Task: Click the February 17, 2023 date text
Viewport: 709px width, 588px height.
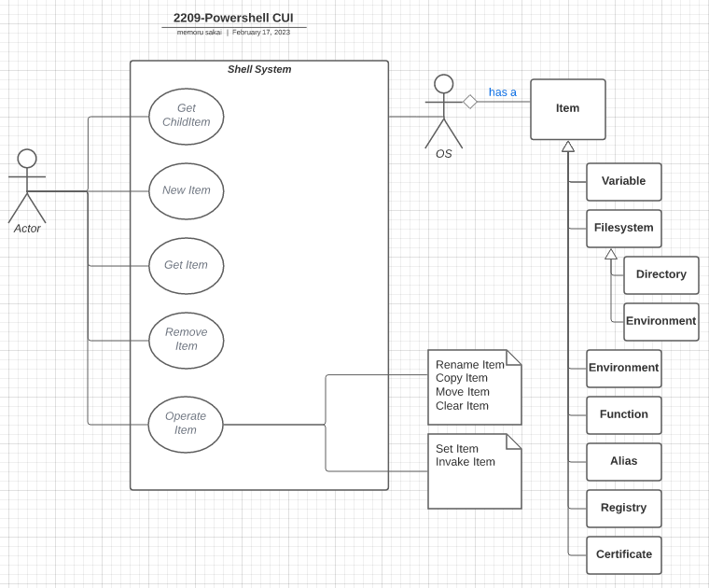Action: [261, 32]
